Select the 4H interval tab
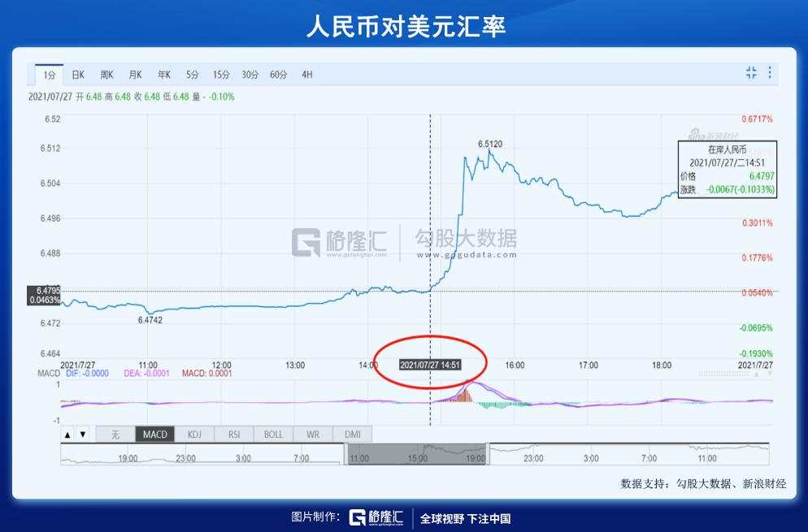 click(x=307, y=75)
